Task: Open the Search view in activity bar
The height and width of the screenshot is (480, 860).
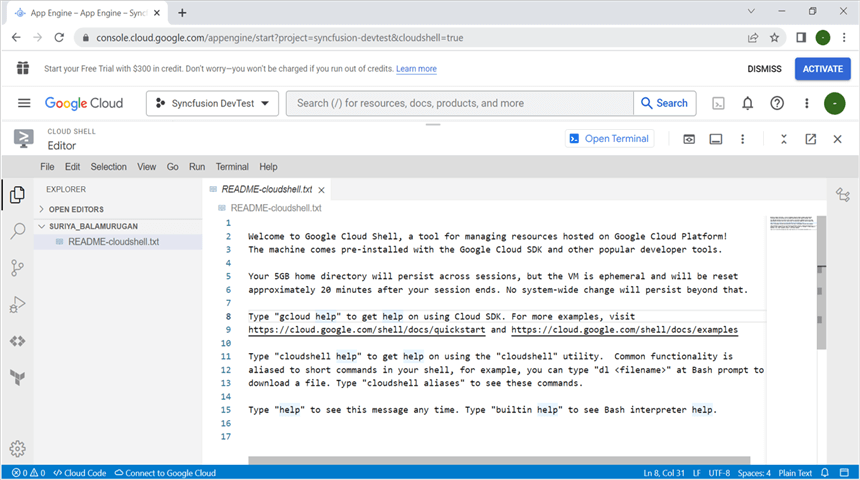Action: click(18, 231)
